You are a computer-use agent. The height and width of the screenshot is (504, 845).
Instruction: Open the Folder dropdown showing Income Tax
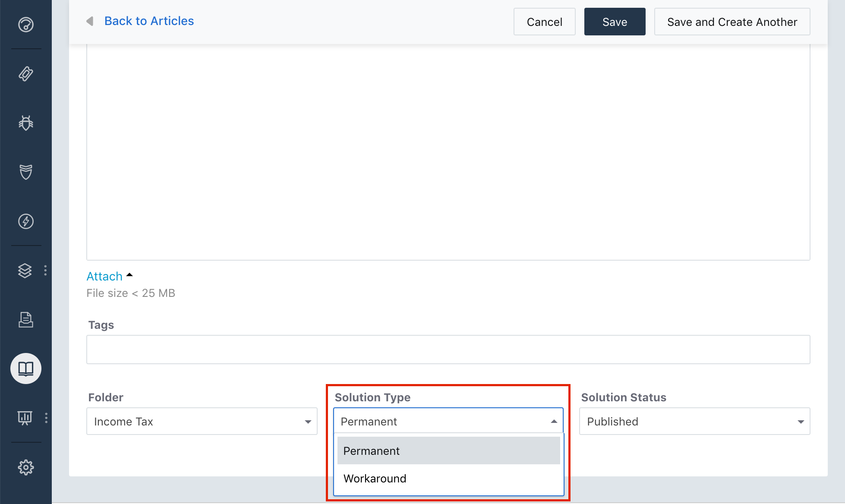coord(202,421)
